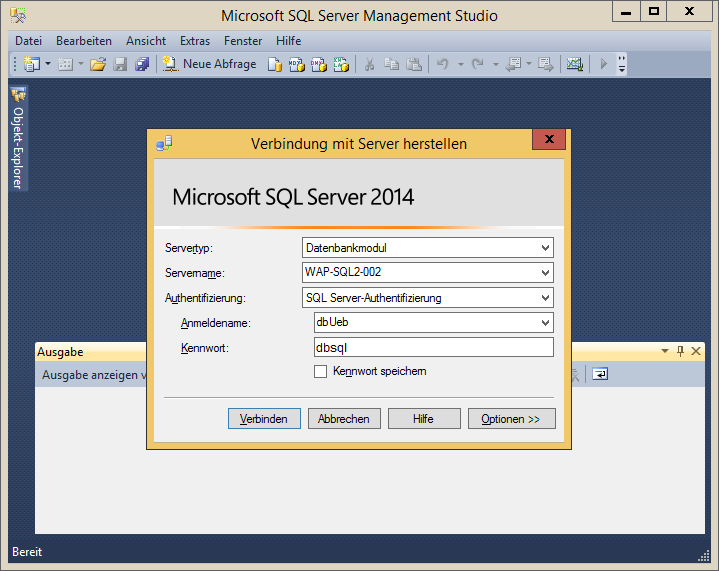Click the Analysis Services XMLA Query icon

(341, 64)
